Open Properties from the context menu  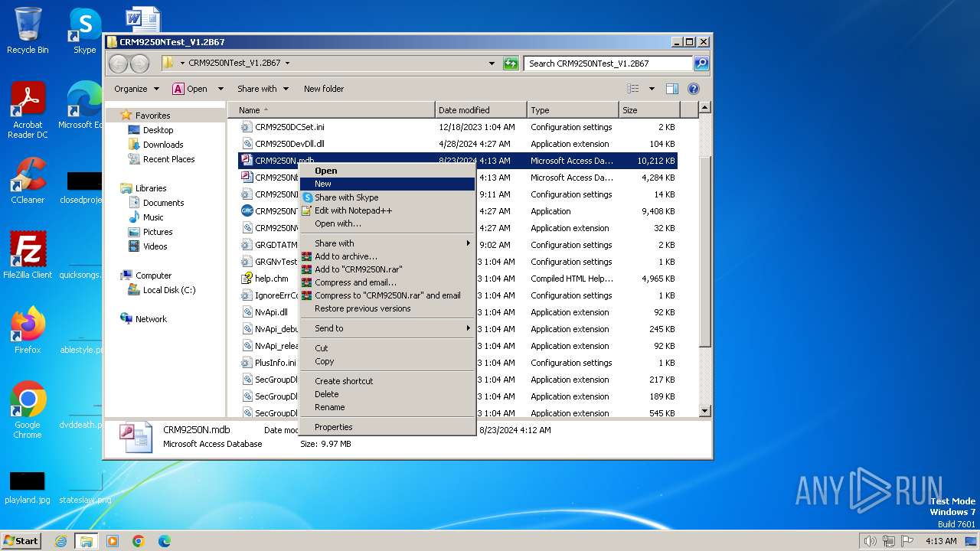(x=387, y=427)
